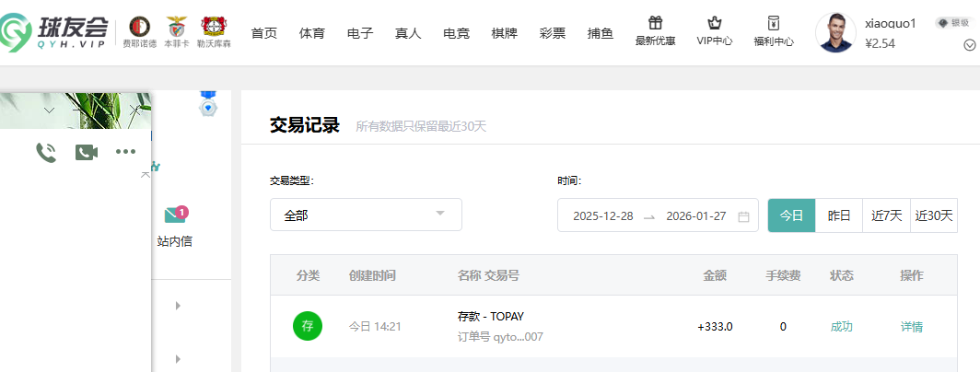Click the green 存 deposit badge
Screen dimensions: 980x372
(308, 326)
